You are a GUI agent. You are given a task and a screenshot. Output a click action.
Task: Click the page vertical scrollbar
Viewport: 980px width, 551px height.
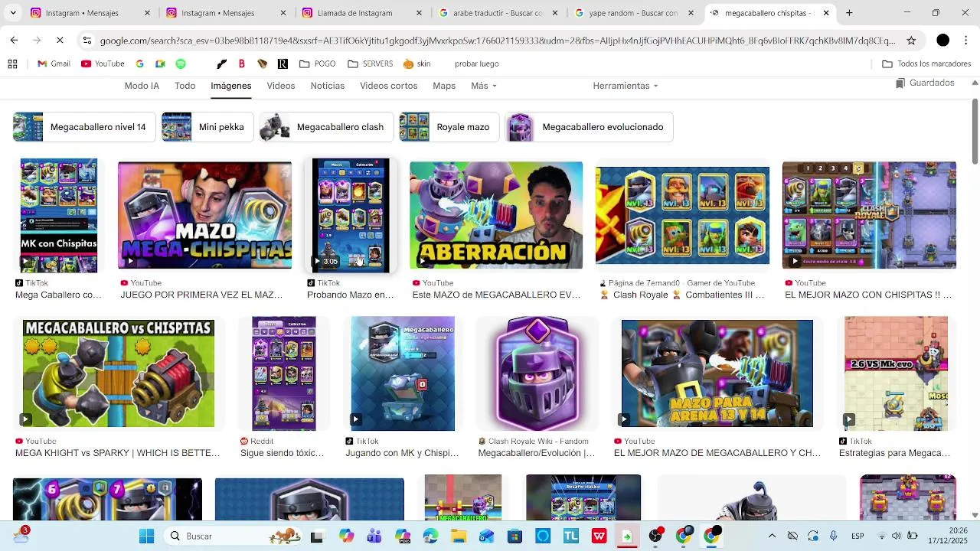[975, 130]
